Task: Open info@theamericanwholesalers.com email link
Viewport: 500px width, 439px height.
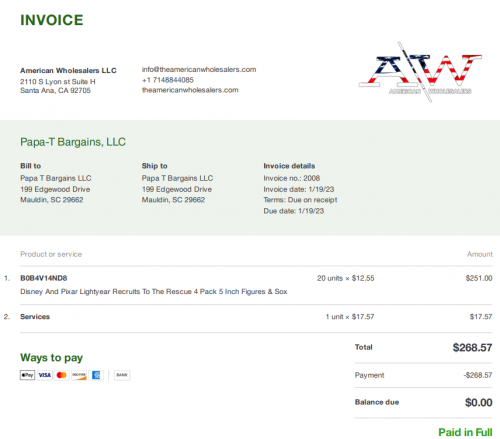Action: tap(199, 69)
